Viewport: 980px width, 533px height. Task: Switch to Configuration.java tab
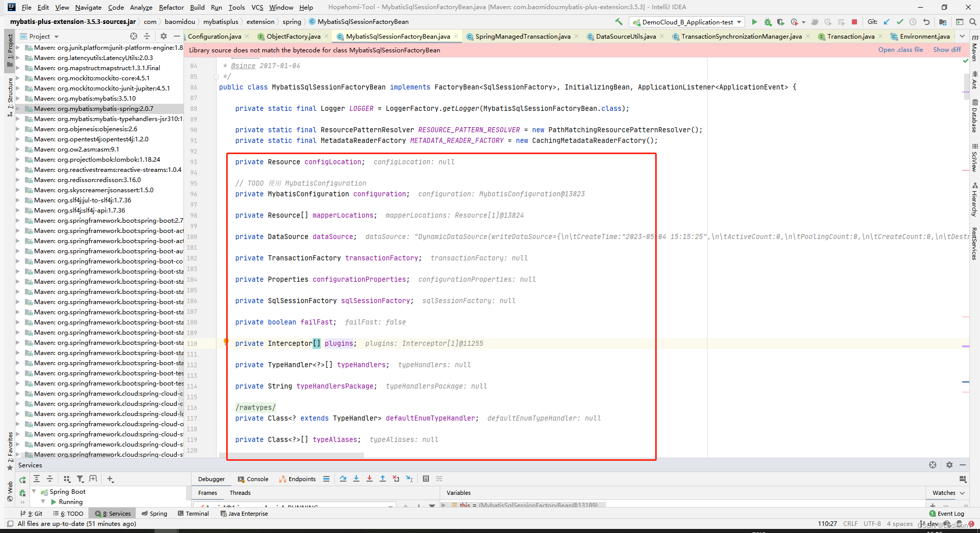pos(215,36)
